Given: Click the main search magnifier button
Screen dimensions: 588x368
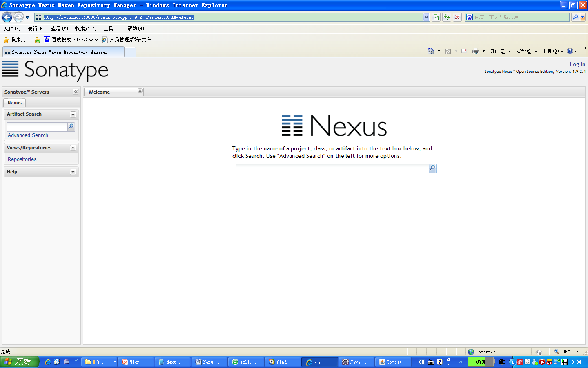Looking at the screenshot, I should [432, 168].
